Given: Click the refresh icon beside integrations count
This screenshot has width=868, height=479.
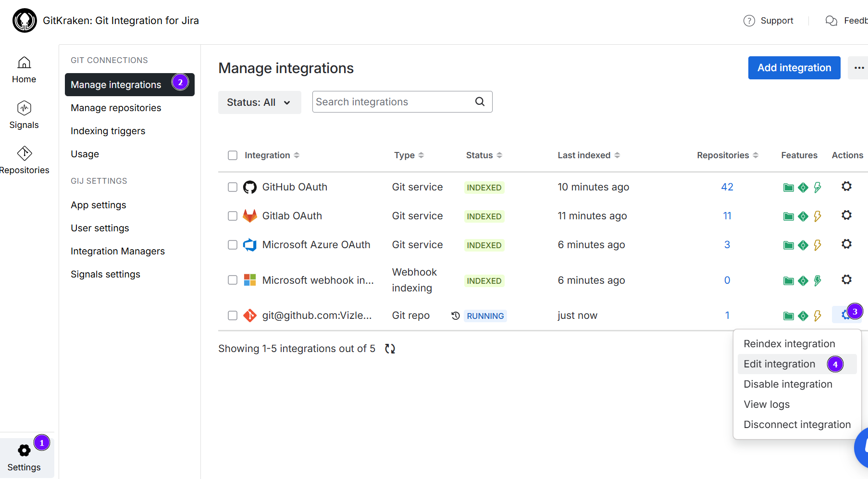Looking at the screenshot, I should click(x=390, y=349).
